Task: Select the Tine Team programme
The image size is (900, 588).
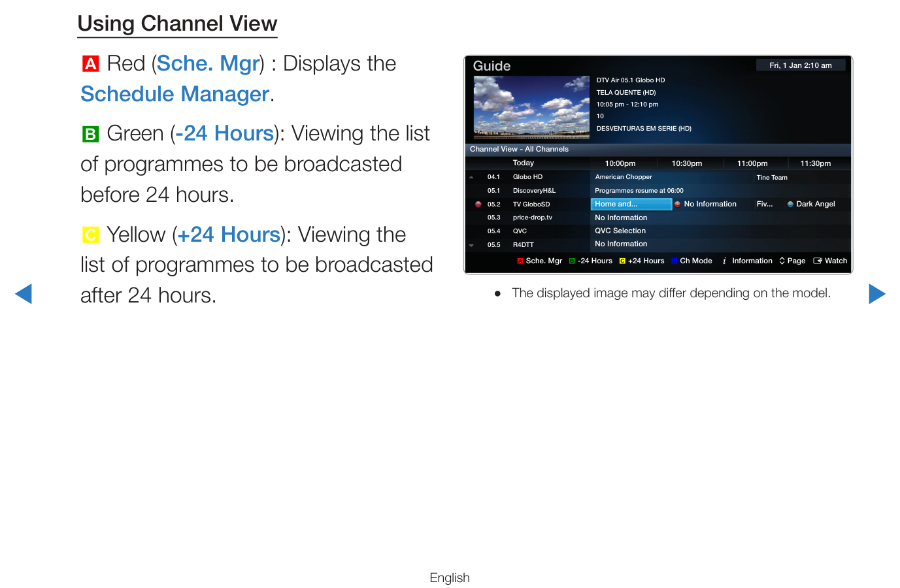Action: tap(772, 178)
